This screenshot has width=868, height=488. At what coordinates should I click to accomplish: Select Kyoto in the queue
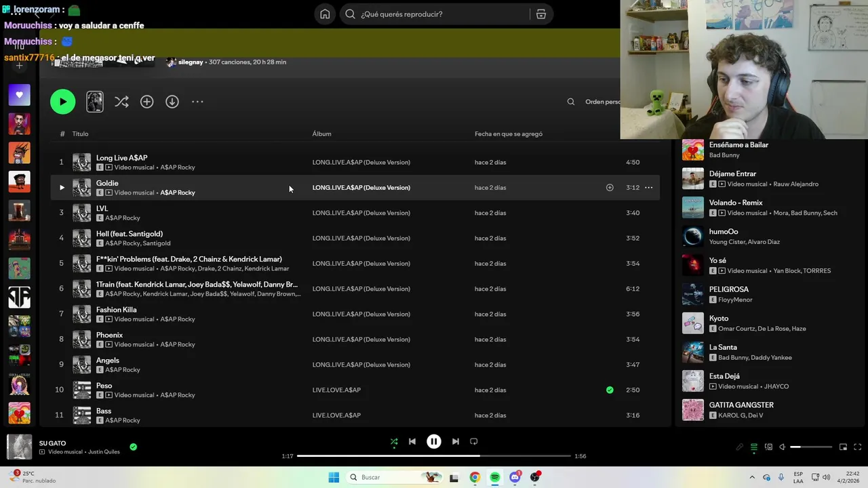[x=719, y=318]
